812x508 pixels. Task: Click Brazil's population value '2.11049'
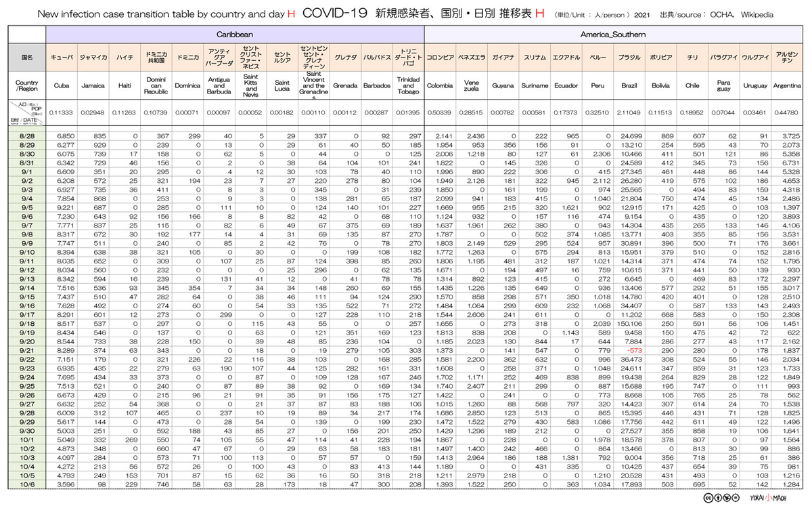tap(630, 112)
